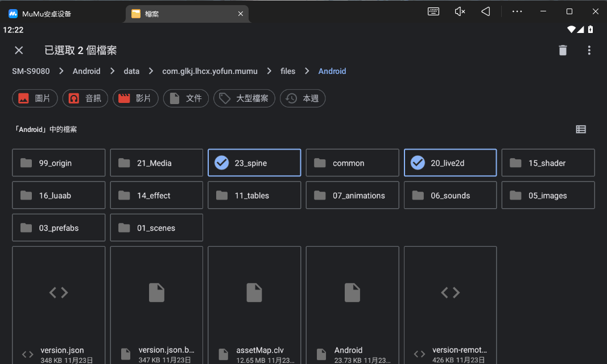Select the 16_luaab folder
607x364 pixels.
point(59,195)
